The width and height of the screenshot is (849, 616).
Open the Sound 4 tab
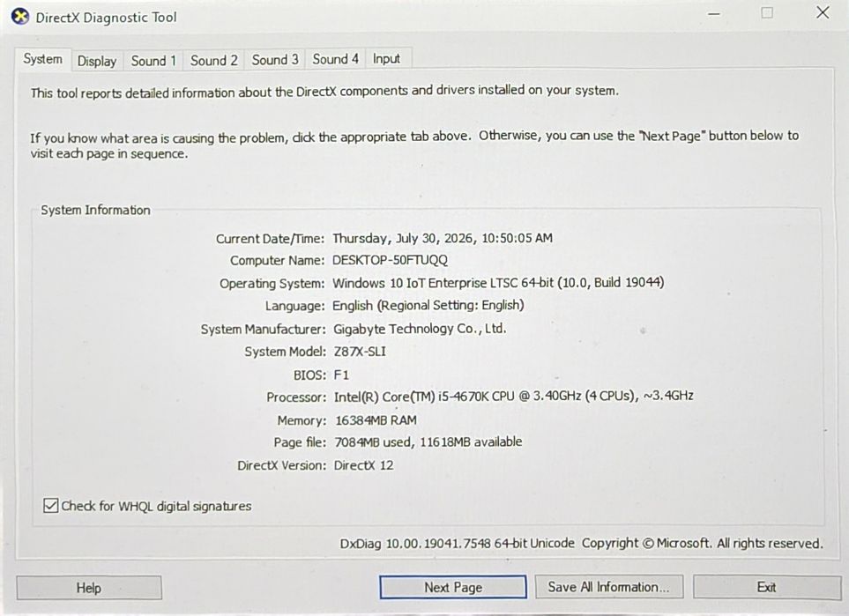[x=335, y=59]
